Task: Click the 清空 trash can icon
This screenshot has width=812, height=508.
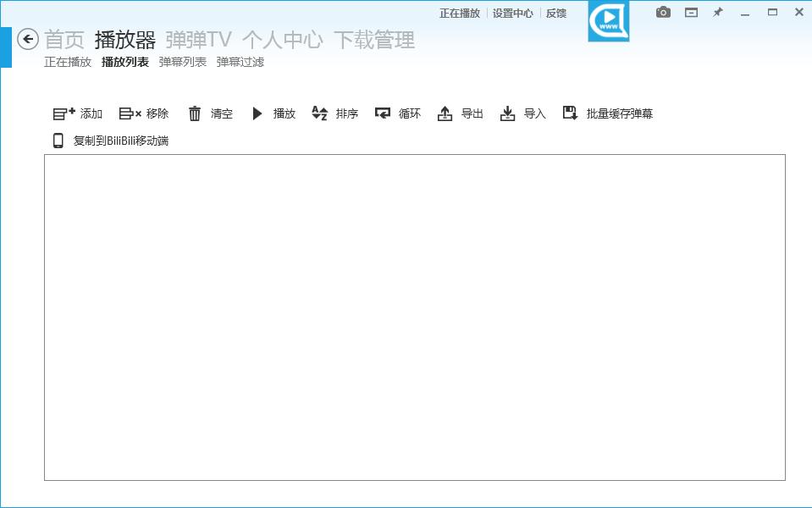Action: coord(195,113)
